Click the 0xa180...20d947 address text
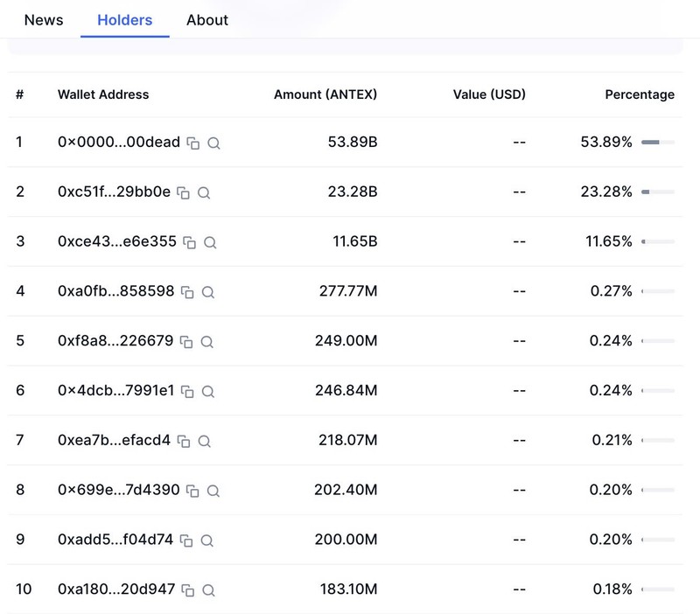The height and width of the screenshot is (614, 700). coord(116,590)
